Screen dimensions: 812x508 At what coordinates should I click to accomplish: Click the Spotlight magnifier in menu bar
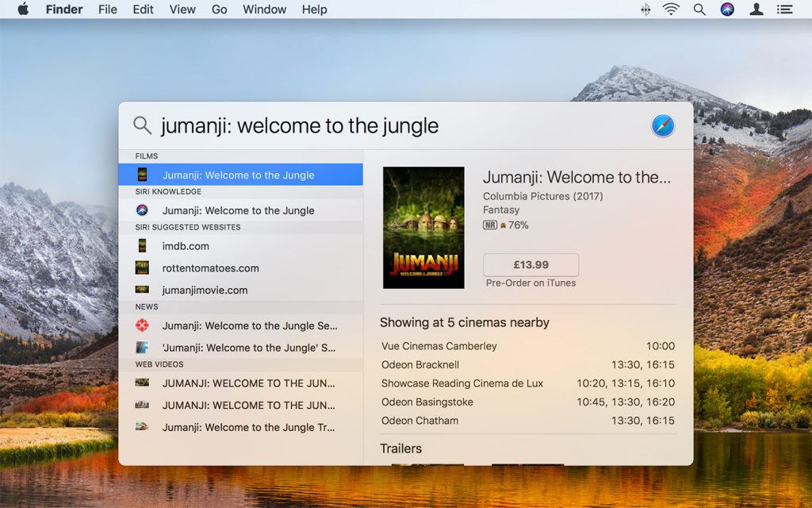tap(699, 10)
